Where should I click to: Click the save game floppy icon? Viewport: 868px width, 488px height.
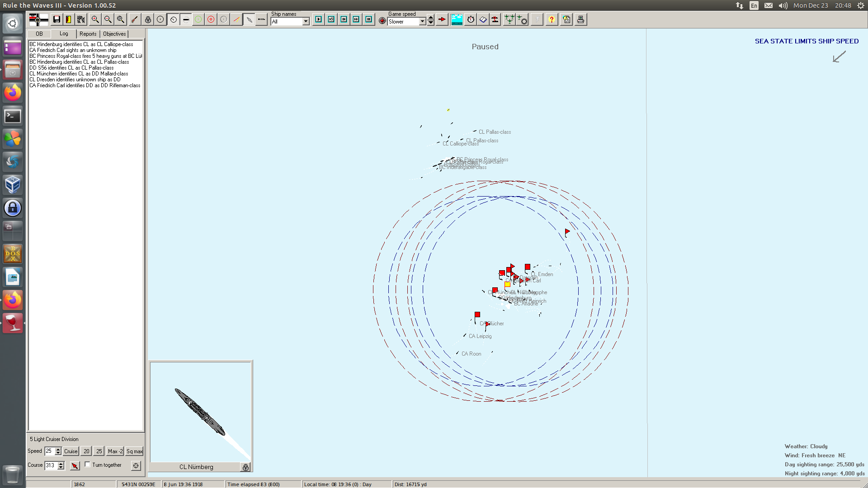click(x=57, y=19)
